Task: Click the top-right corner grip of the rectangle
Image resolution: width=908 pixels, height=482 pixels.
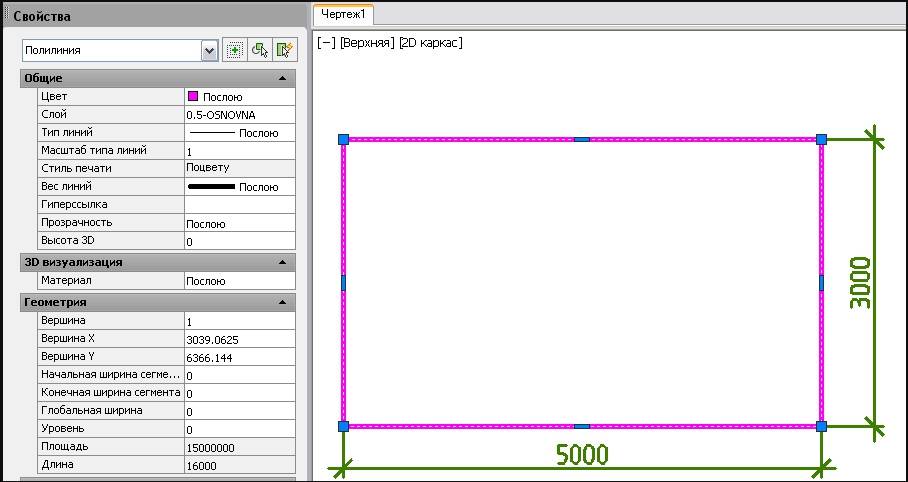Action: coord(821,140)
